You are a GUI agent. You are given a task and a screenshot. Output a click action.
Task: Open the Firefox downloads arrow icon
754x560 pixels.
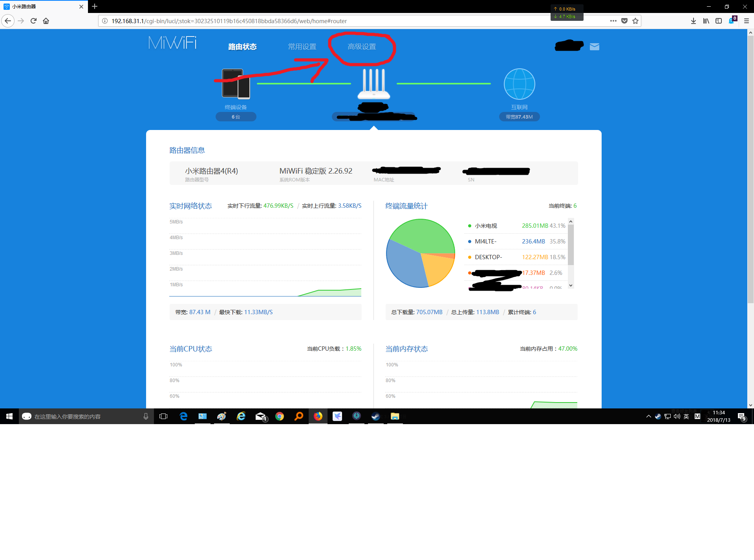693,21
